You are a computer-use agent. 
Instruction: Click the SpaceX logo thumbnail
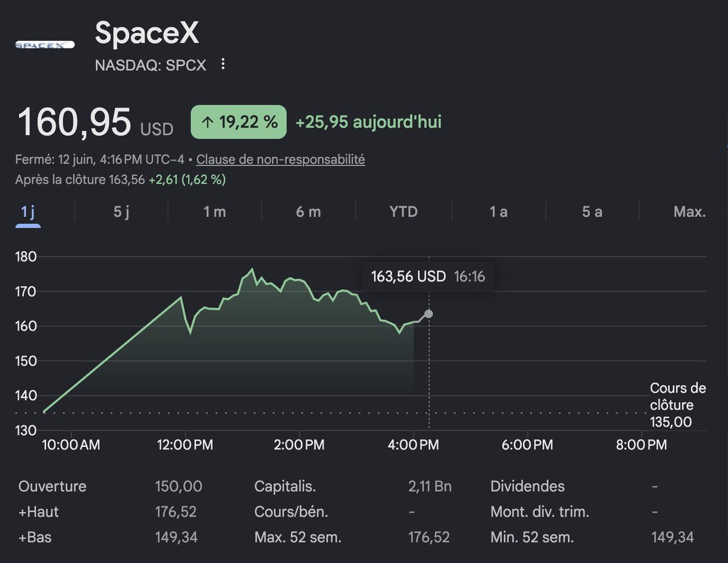[x=44, y=44]
